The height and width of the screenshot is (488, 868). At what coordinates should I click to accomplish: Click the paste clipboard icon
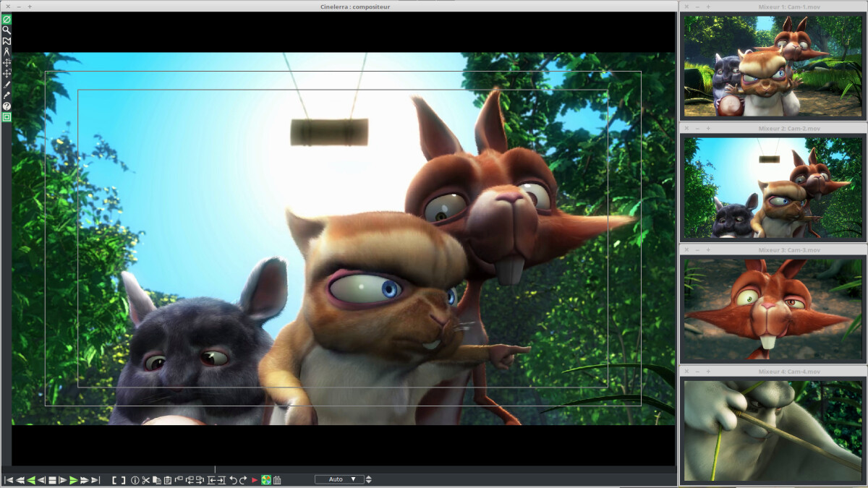[x=167, y=479]
